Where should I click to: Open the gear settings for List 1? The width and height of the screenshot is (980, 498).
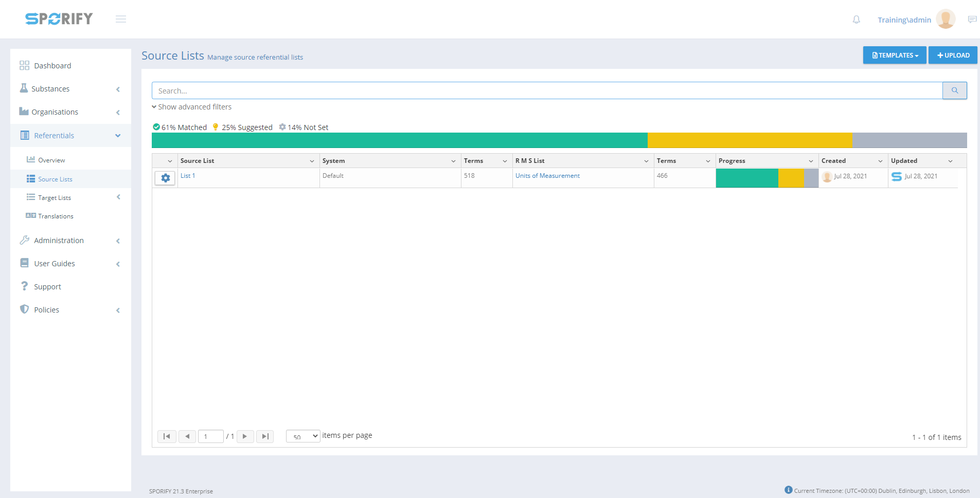pos(165,178)
